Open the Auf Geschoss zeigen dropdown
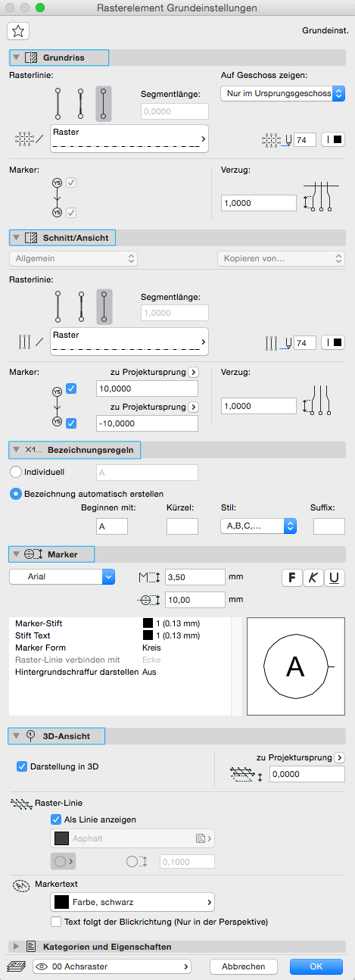This screenshot has width=355, height=980. [283, 94]
